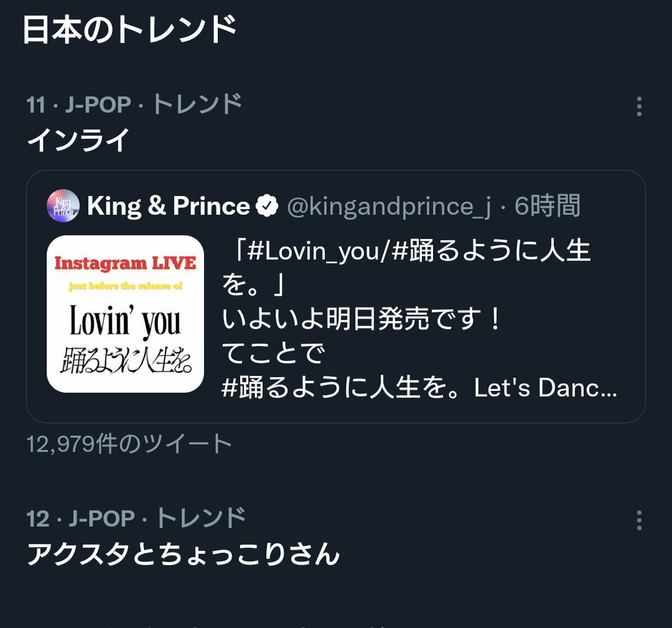
Task: Tap the #踊るように人生 hashtag on first tweet line
Action: tap(492, 252)
